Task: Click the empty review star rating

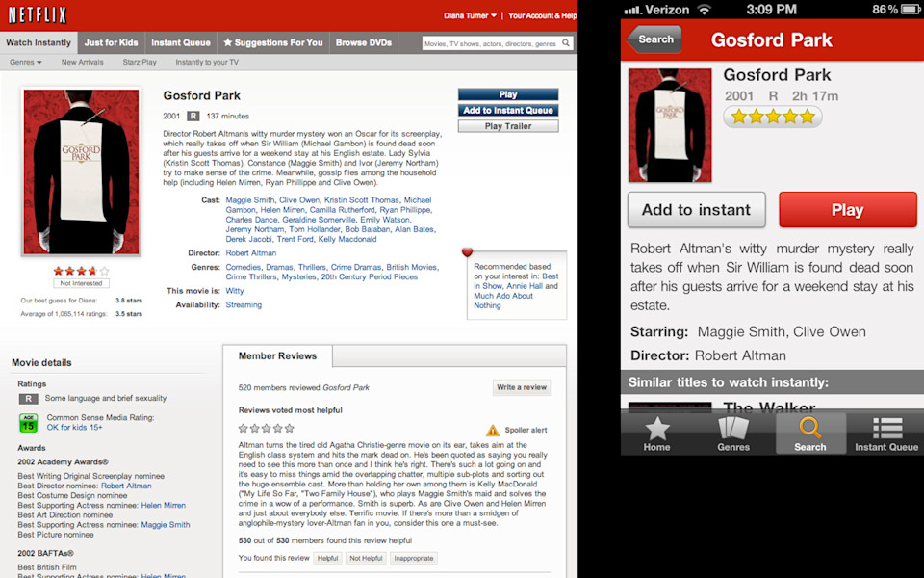Action: [x=267, y=428]
